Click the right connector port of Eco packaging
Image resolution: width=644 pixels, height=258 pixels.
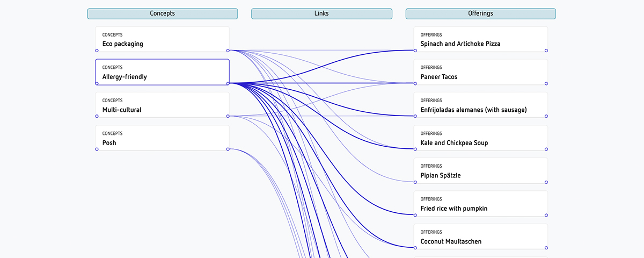click(x=228, y=51)
